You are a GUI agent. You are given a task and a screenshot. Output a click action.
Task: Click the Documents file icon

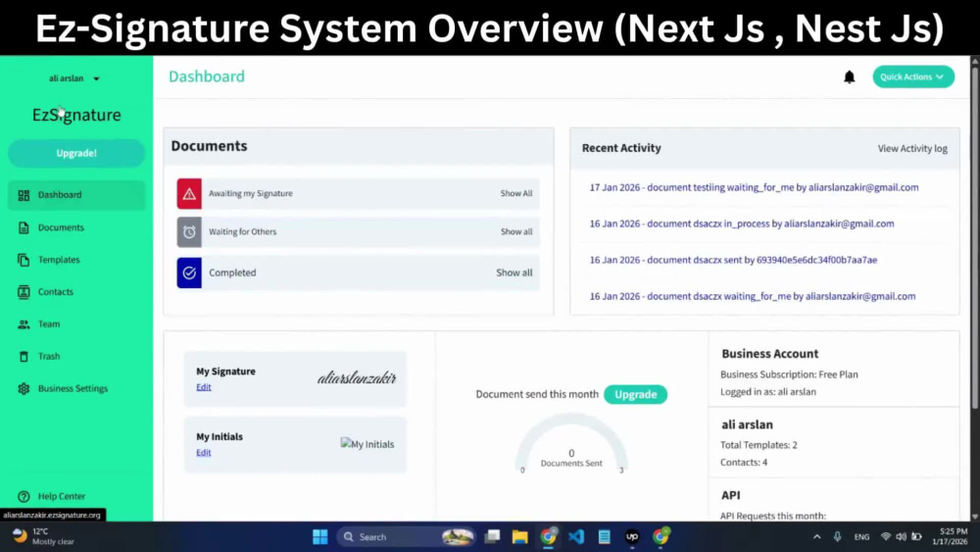(24, 227)
